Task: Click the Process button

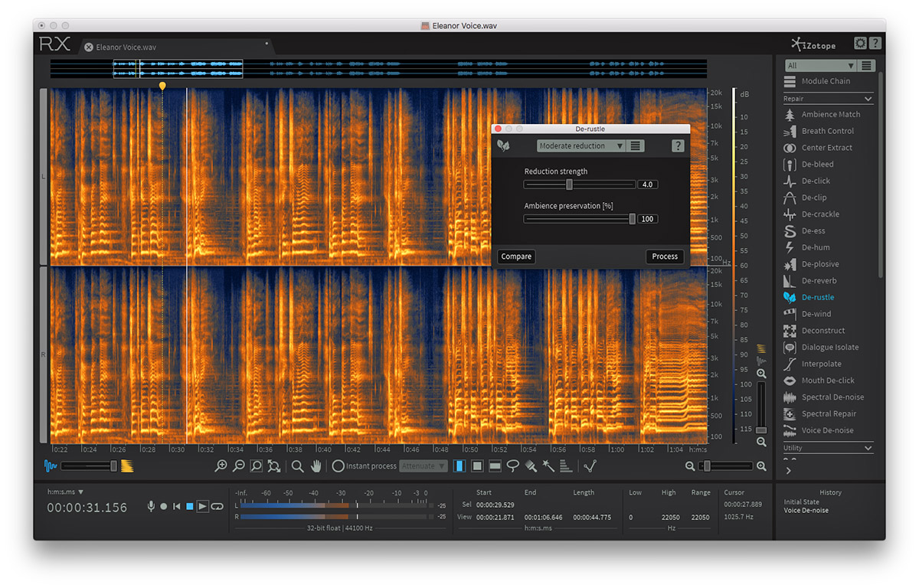Action: click(665, 256)
